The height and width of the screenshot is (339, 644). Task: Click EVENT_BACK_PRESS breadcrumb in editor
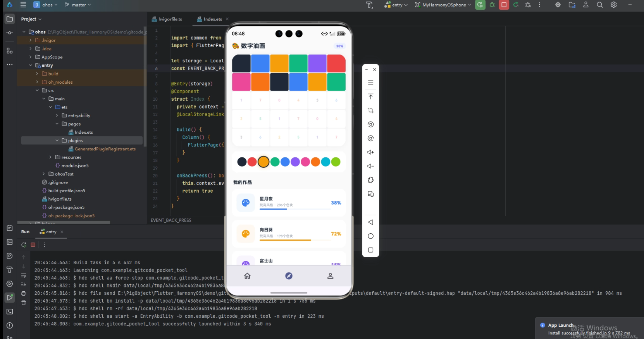pyautogui.click(x=171, y=220)
